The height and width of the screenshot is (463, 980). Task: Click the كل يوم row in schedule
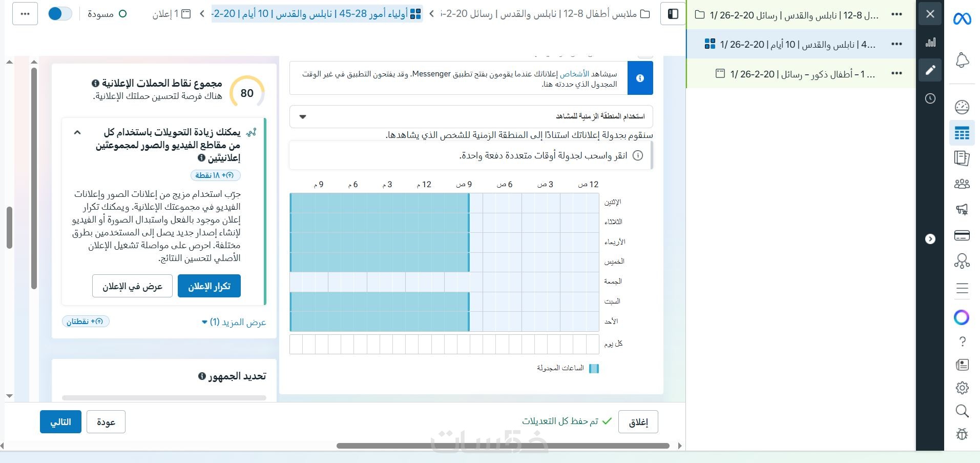pos(444,344)
